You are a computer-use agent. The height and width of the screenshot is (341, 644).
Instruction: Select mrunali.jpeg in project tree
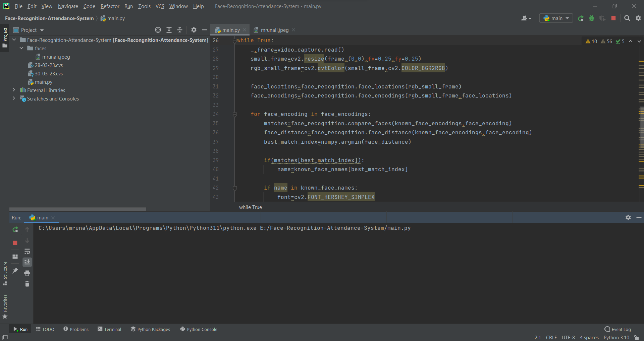[x=53, y=57]
